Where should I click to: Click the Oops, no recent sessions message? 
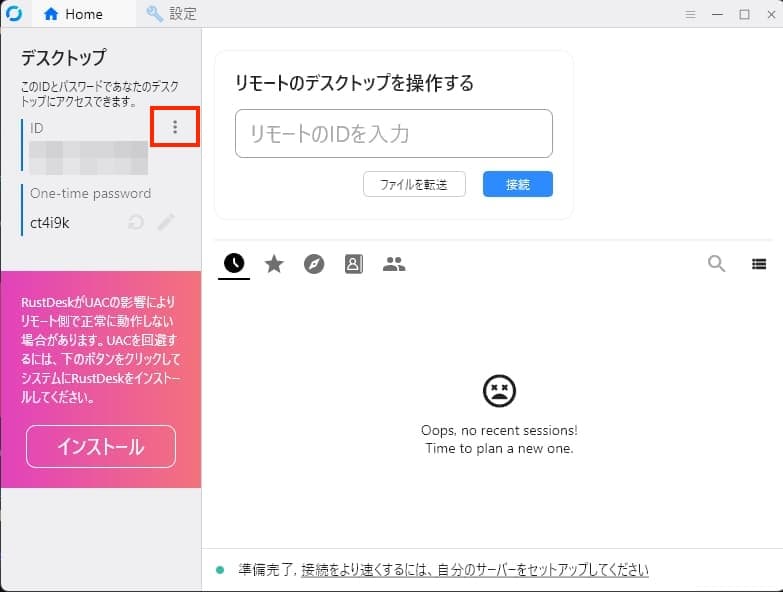(499, 439)
